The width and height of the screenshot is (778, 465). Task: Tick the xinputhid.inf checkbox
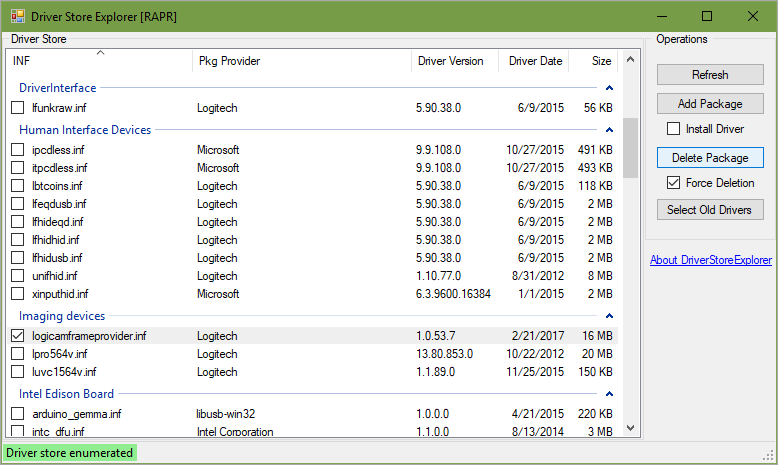[x=18, y=294]
